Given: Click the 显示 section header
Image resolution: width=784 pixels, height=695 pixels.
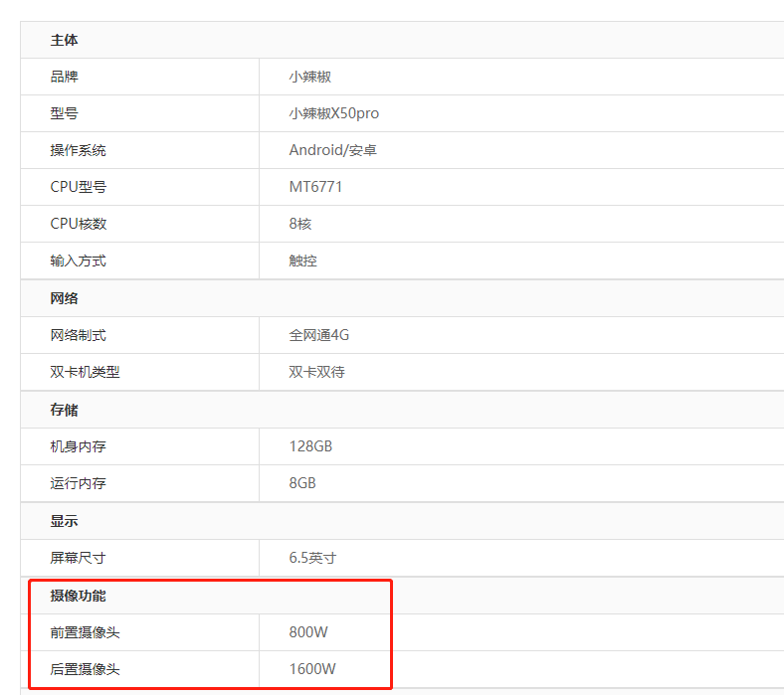Looking at the screenshot, I should [64, 521].
